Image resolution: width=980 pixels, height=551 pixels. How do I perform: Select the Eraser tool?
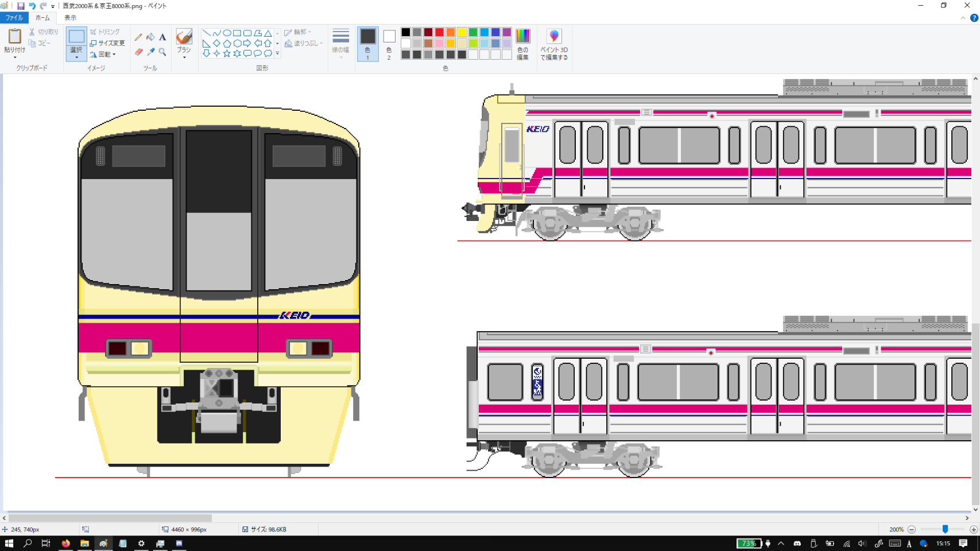138,52
